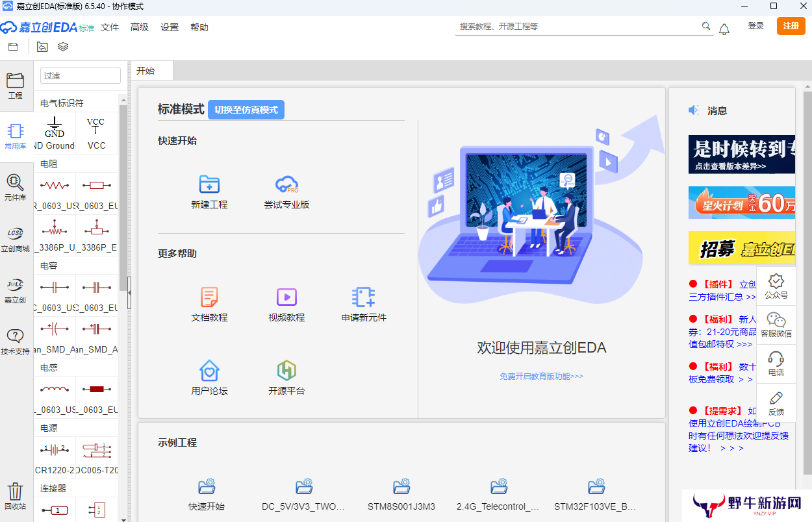Open the 元件库 component library
The image size is (812, 522).
pyautogui.click(x=15, y=187)
